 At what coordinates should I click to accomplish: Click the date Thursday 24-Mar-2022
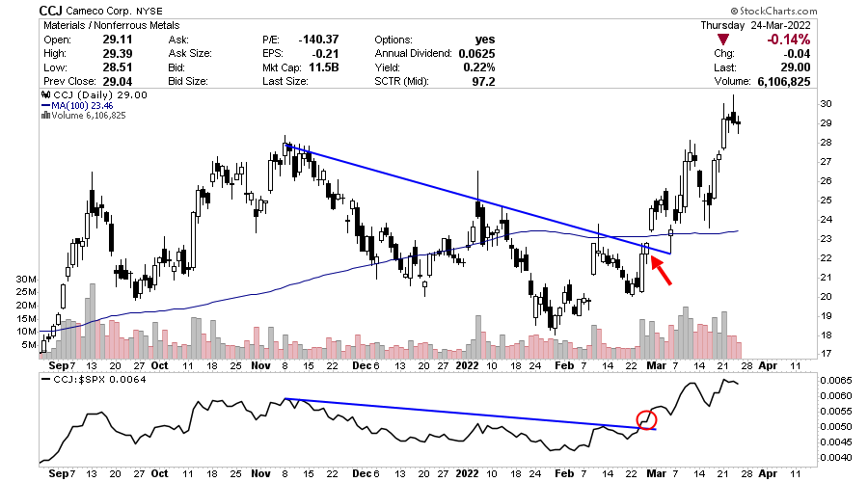click(x=755, y=25)
